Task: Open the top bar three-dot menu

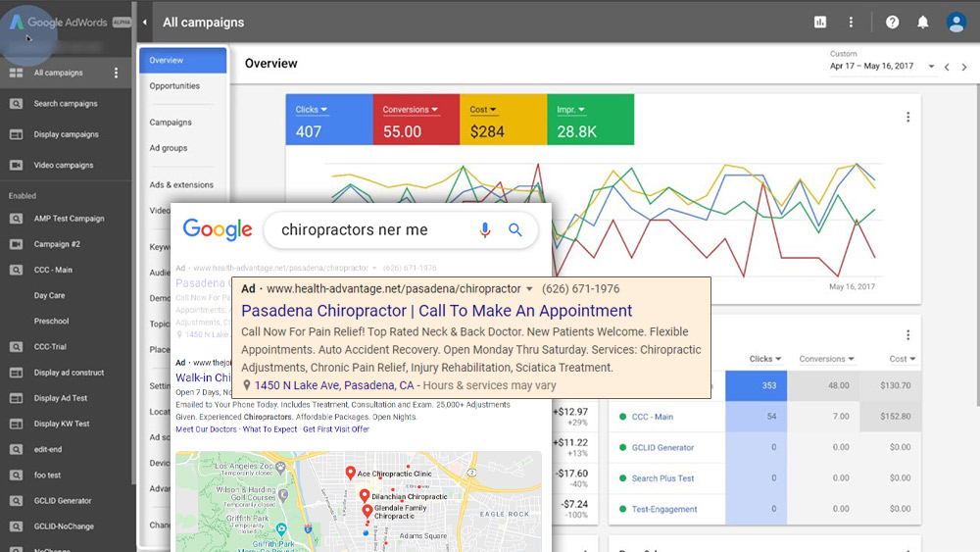Action: [x=851, y=22]
